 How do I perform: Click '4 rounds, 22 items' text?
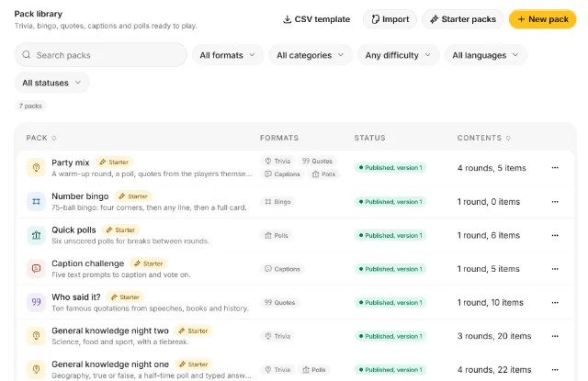[494, 370]
